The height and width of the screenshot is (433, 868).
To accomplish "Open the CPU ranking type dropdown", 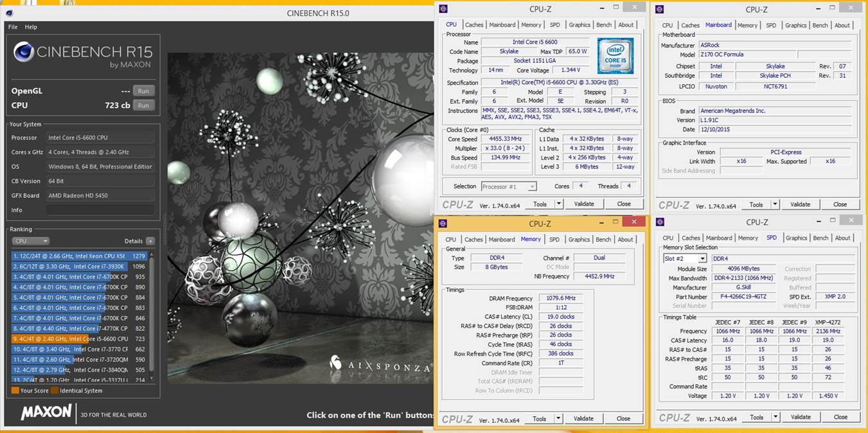I will 30,241.
